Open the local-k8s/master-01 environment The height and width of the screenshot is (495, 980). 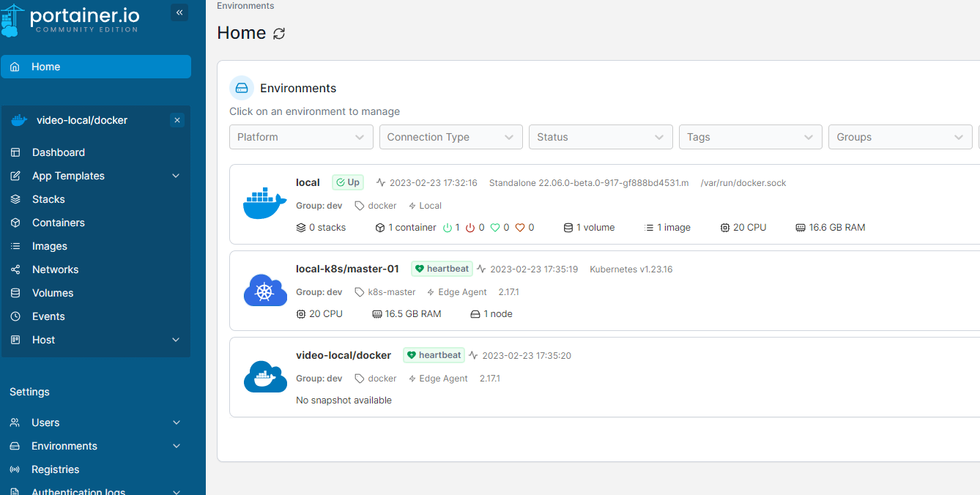[x=347, y=269]
